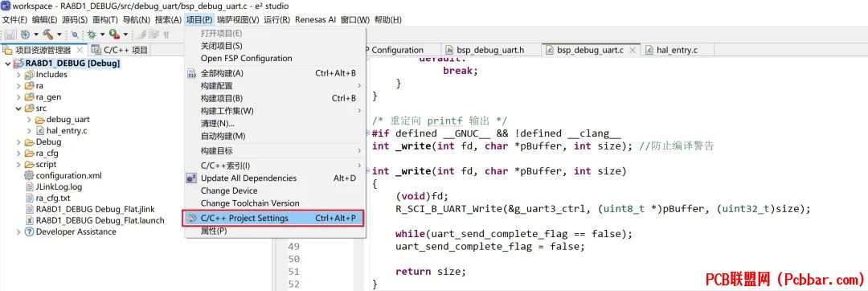
Task: Select 清理(N)... menu entry
Action: [275, 123]
